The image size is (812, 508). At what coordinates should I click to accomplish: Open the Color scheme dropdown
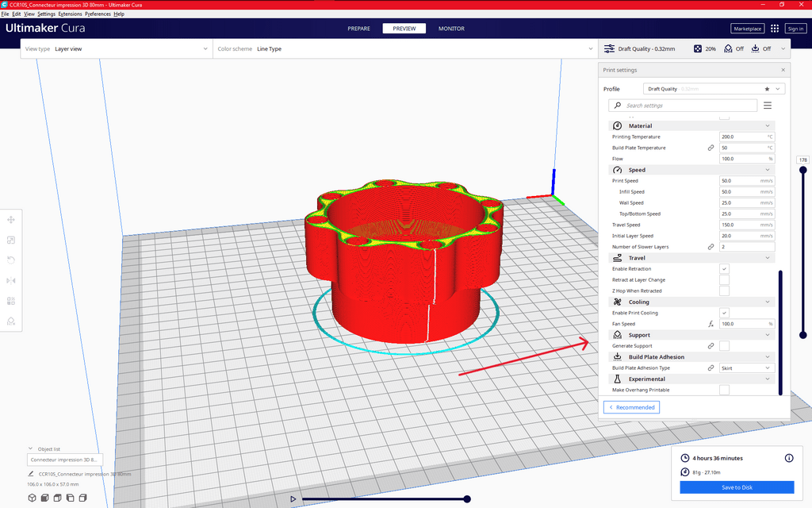(x=405, y=48)
